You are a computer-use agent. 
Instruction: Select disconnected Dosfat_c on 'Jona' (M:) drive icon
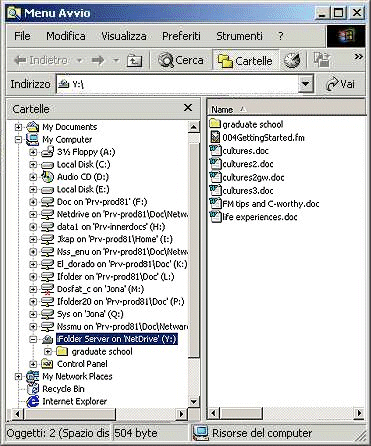(x=47, y=289)
